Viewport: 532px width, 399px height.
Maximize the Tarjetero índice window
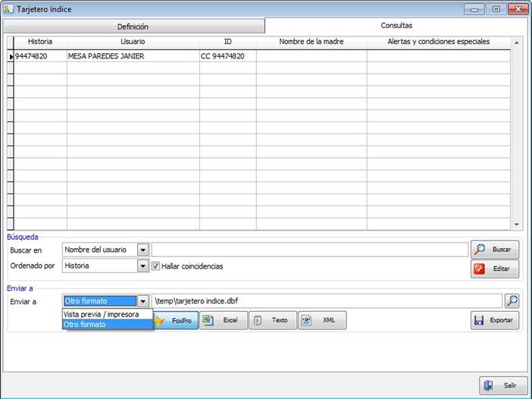click(x=496, y=9)
